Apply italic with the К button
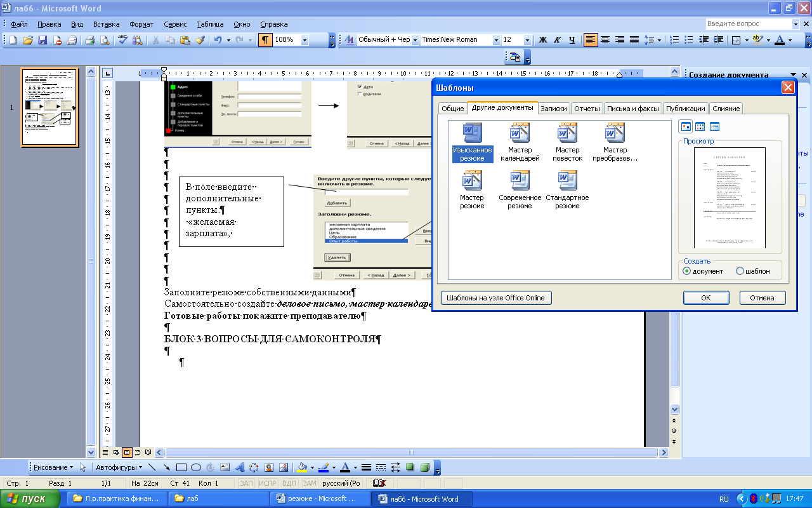This screenshot has width=812, height=508. click(x=558, y=40)
